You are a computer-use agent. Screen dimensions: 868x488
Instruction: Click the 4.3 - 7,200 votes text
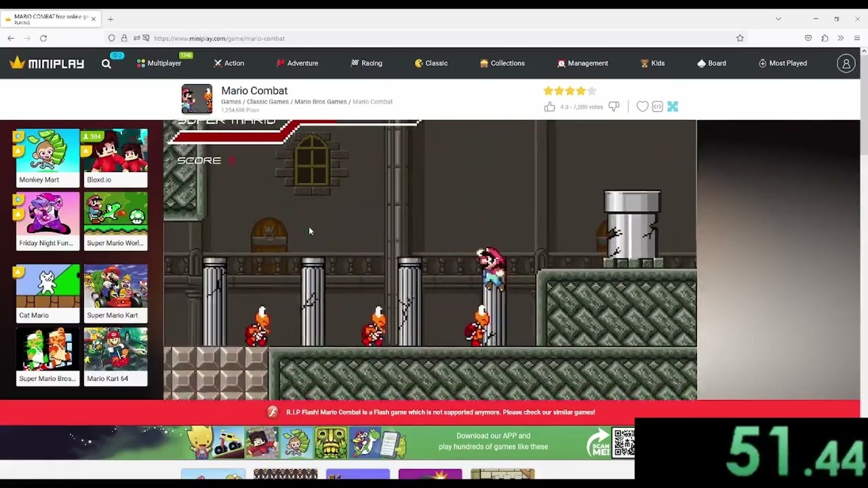tap(581, 107)
